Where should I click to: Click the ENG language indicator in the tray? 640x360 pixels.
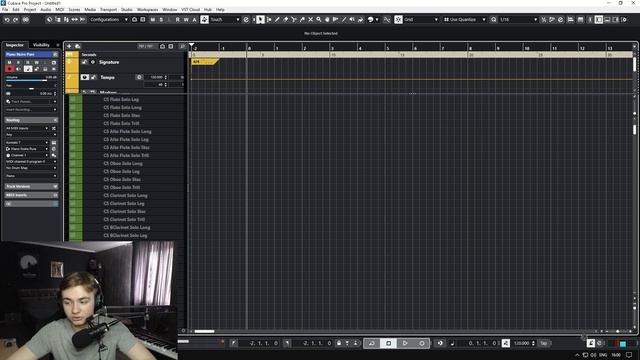(x=603, y=355)
